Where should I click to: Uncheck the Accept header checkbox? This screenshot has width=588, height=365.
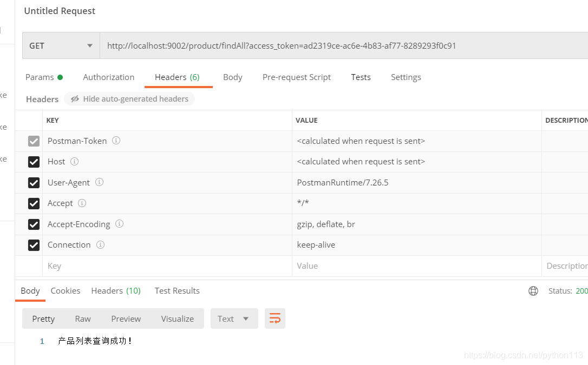[x=34, y=203]
